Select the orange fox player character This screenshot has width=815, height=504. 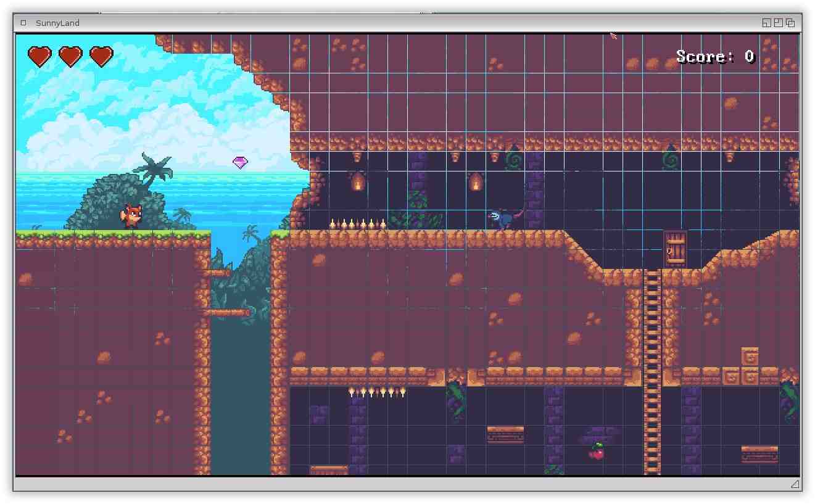(131, 216)
